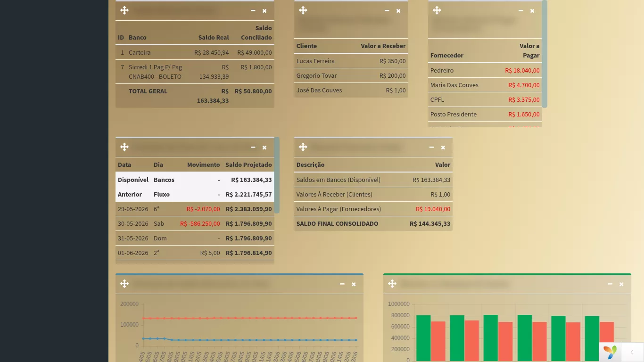The width and height of the screenshot is (644, 362).
Task: Click the R$ -586.250,00 movement value
Action: pyautogui.click(x=200, y=223)
